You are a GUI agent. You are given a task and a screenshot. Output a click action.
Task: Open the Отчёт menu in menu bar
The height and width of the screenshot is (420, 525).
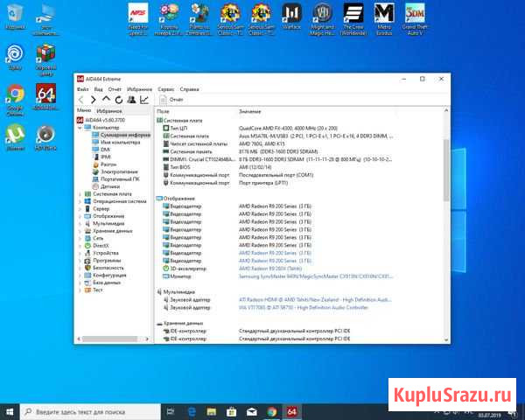pyautogui.click(x=115, y=89)
